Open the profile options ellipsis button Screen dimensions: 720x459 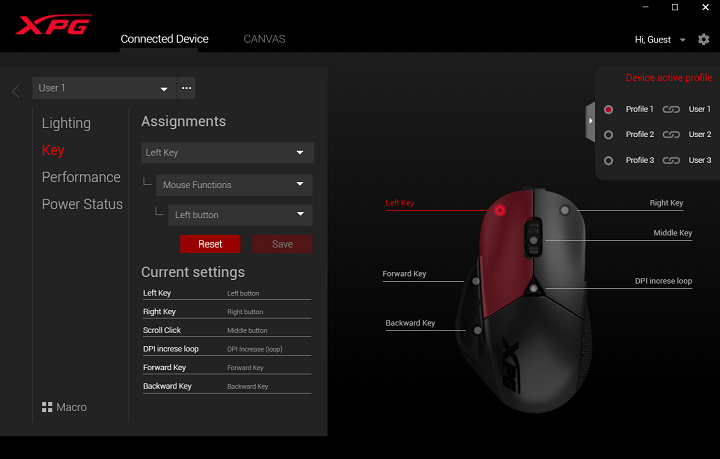pyautogui.click(x=186, y=88)
